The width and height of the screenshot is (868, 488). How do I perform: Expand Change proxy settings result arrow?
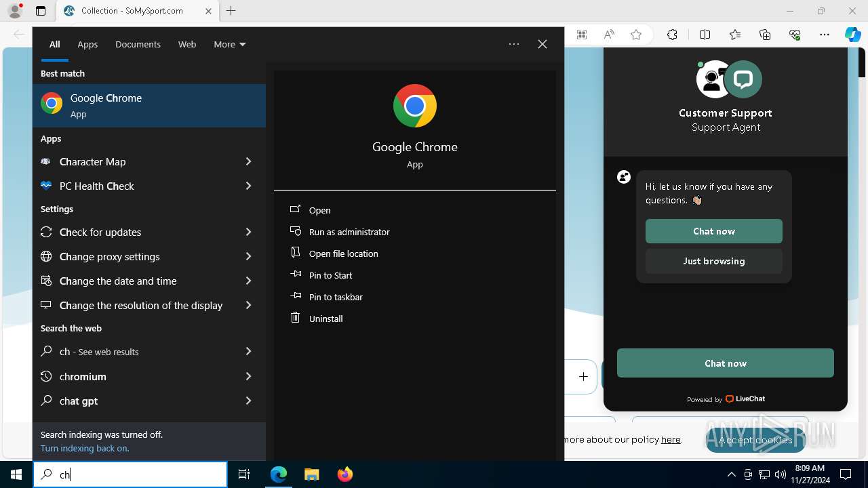pyautogui.click(x=248, y=256)
